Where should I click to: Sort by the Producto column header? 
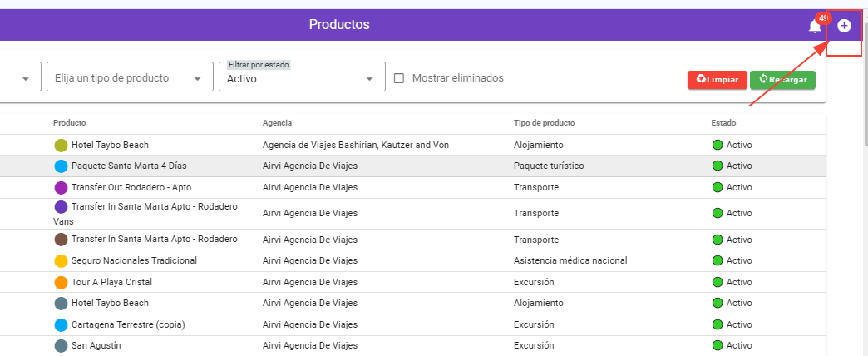point(70,123)
